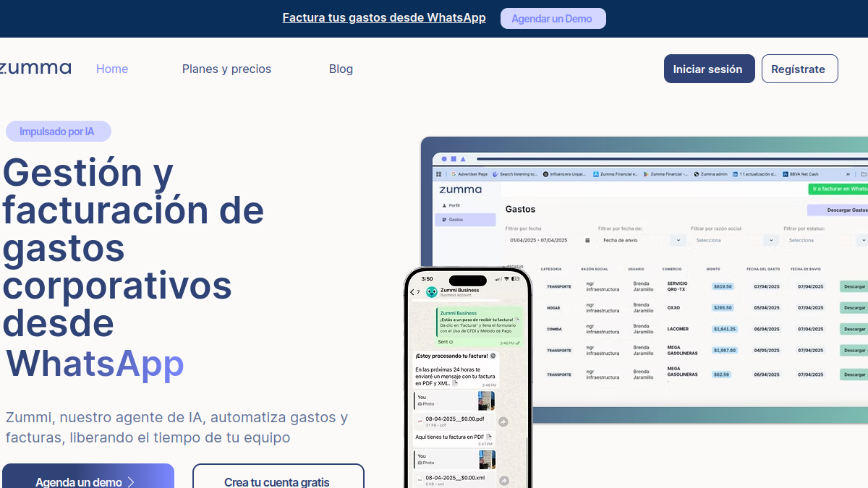Select the Perfil icon in the dashboard sidebar
The width and height of the screenshot is (868, 488).
point(444,205)
